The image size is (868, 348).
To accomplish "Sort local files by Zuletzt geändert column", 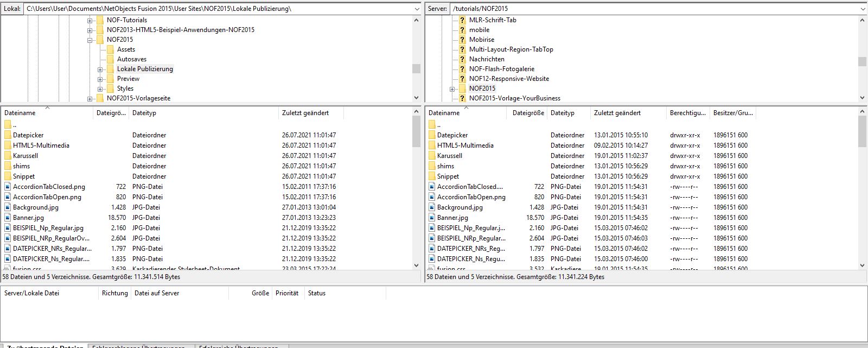I will coord(305,113).
